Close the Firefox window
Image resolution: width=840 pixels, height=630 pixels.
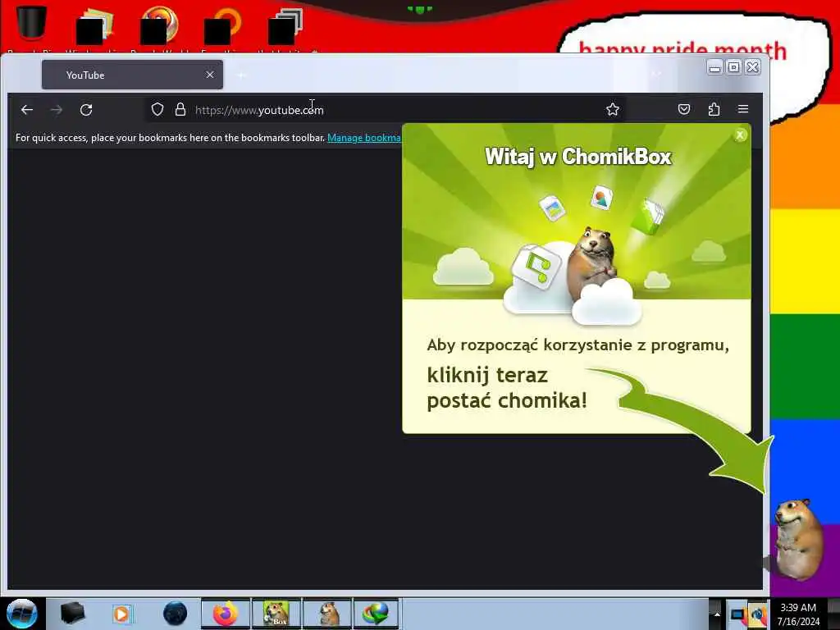point(753,67)
